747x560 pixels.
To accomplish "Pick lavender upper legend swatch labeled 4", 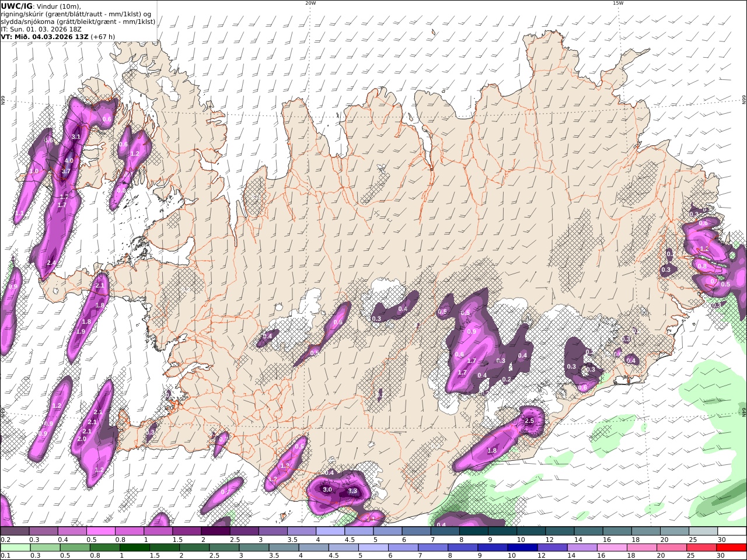I will point(330,531).
